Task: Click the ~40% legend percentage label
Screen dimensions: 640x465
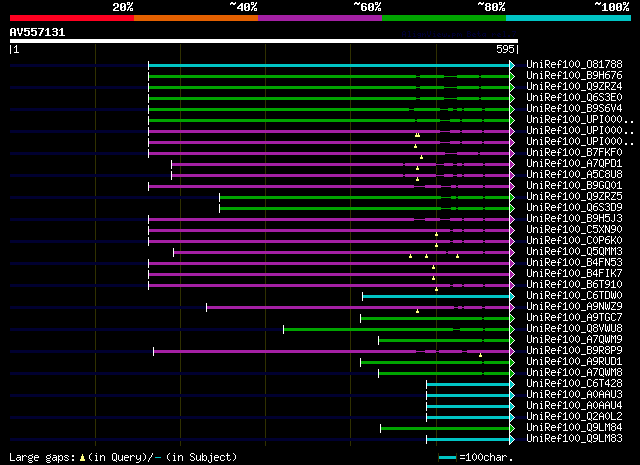Action: [243, 7]
